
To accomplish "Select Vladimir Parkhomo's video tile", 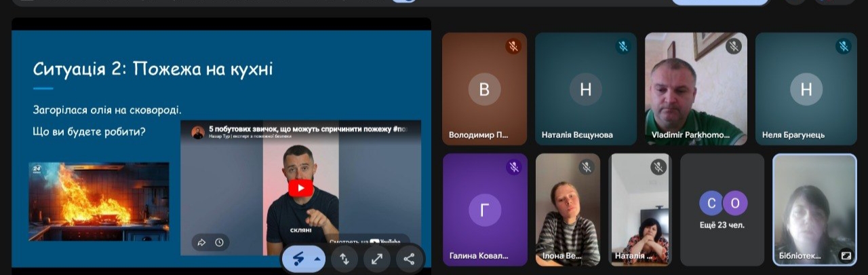I will coord(696,88).
